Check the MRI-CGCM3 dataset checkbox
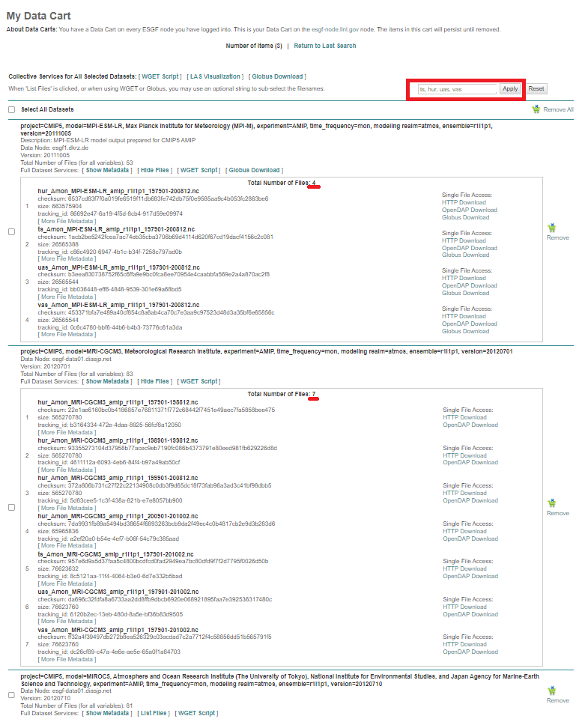The image size is (588, 722). [11, 507]
